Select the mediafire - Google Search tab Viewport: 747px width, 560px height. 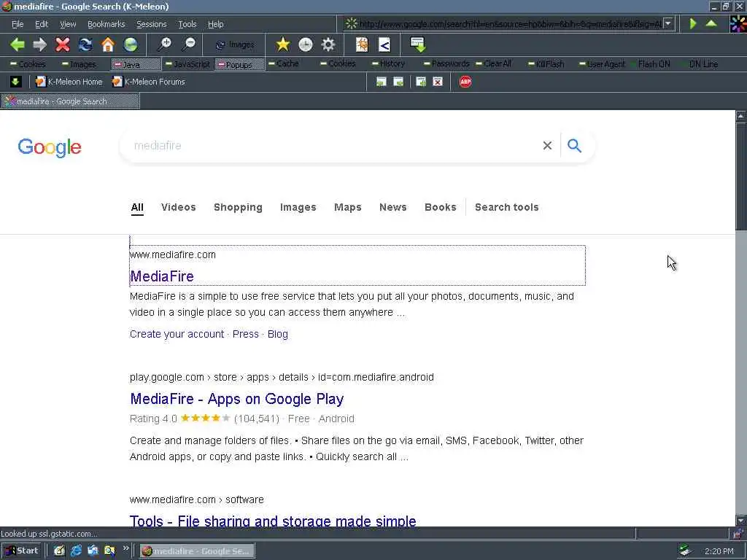(x=70, y=101)
